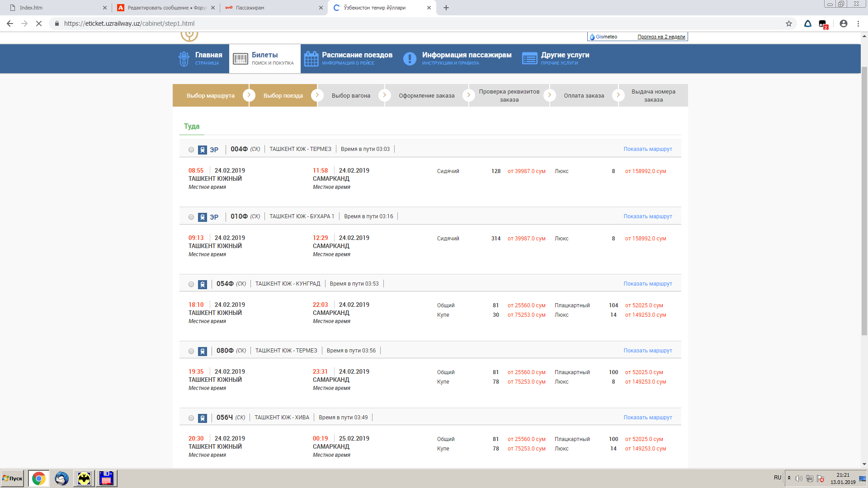
Task: Open Прогноз на 2 недели link
Action: click(x=661, y=37)
